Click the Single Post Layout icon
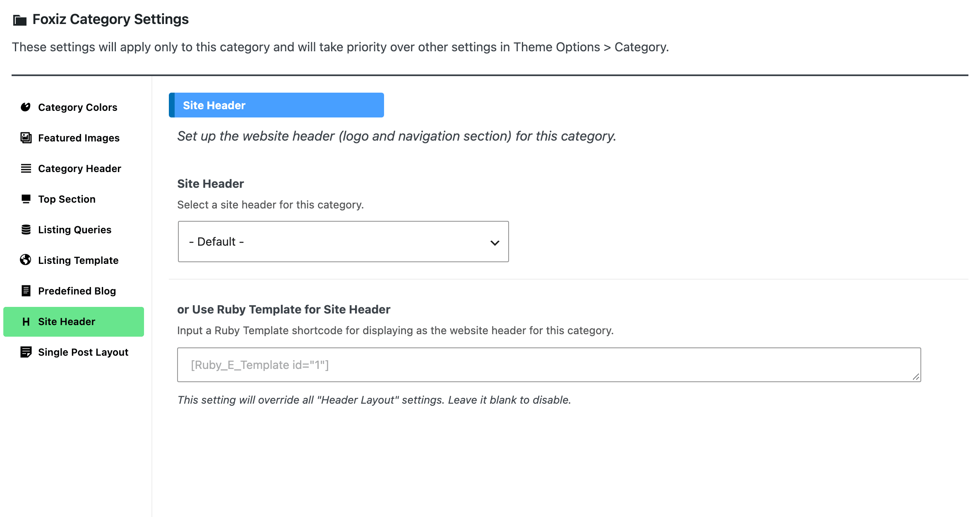Viewport: 980px width, 517px height. [x=26, y=352]
